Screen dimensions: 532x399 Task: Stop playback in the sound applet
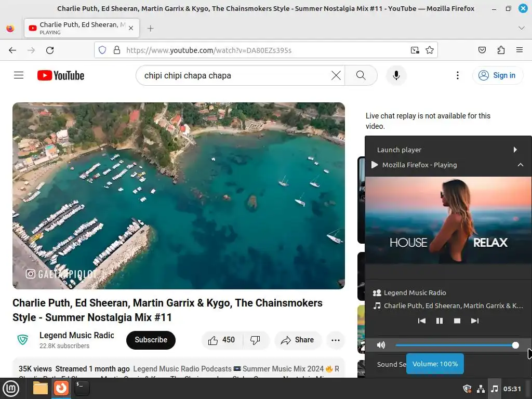click(457, 321)
